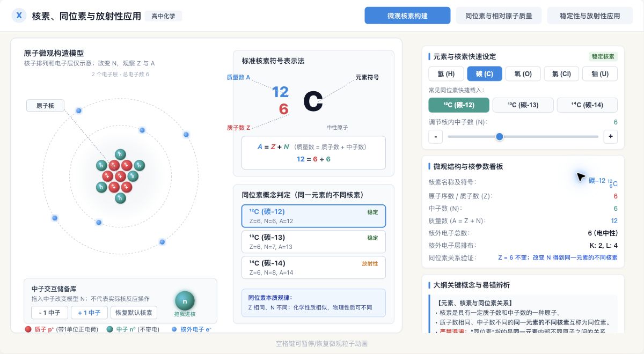Click the 中性原子 label

pos(337,128)
